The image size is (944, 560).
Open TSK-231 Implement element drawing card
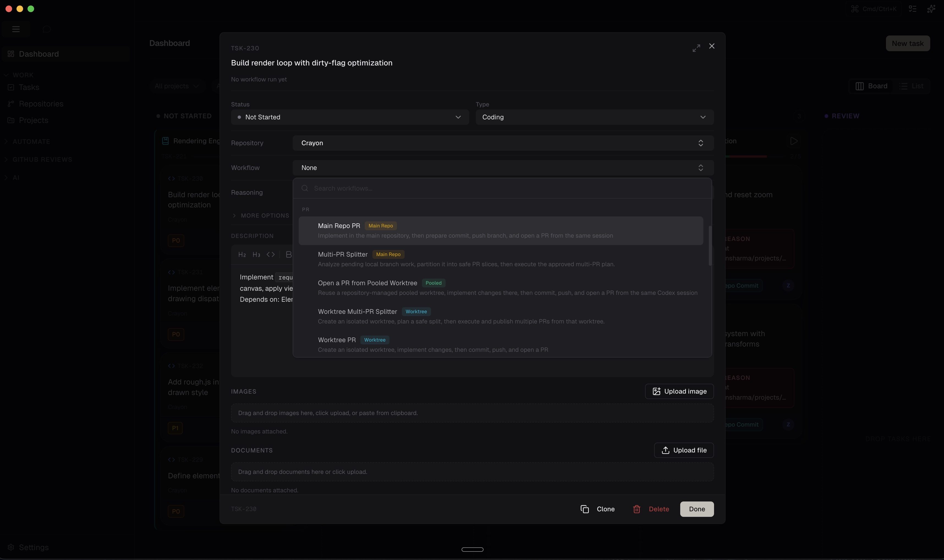tap(191, 303)
